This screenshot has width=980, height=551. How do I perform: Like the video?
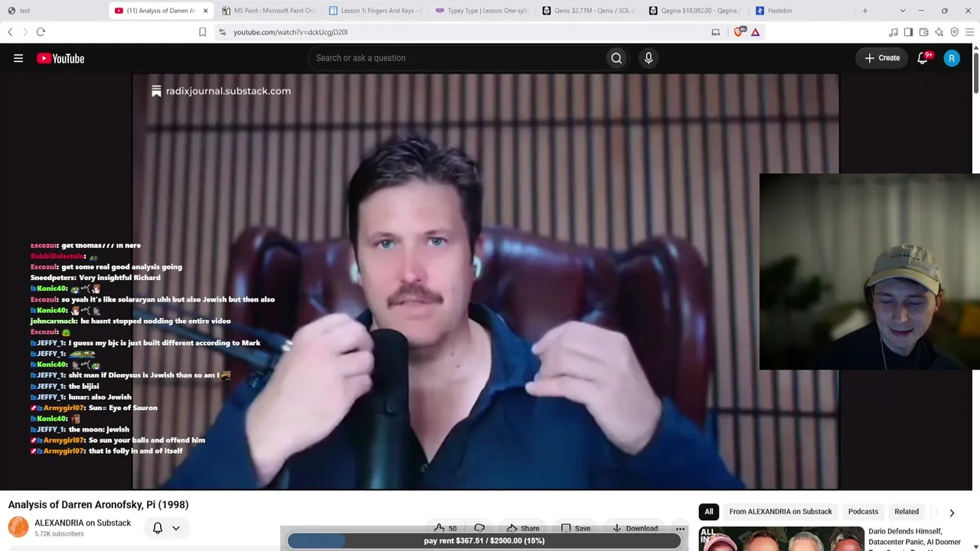pyautogui.click(x=446, y=528)
